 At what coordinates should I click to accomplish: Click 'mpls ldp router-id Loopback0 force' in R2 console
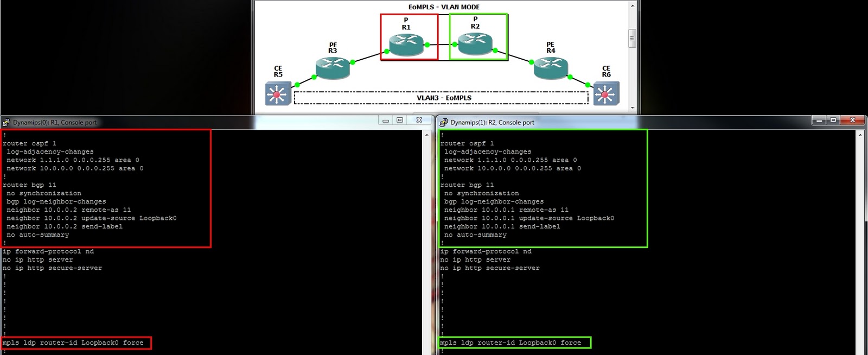[x=510, y=343]
